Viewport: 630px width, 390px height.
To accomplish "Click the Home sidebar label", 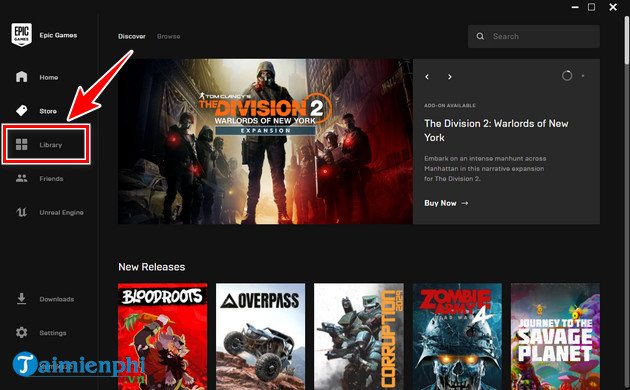I will click(49, 77).
